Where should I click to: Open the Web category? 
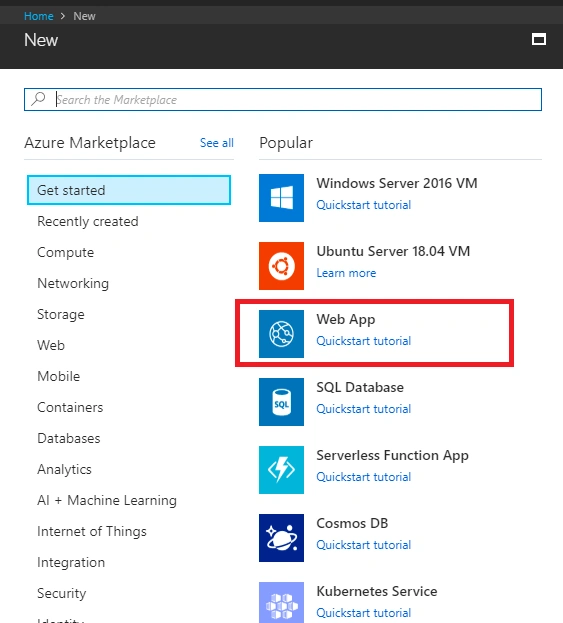pos(51,345)
